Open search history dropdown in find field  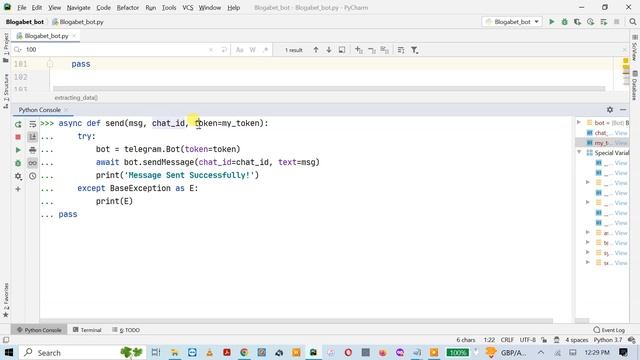point(18,50)
